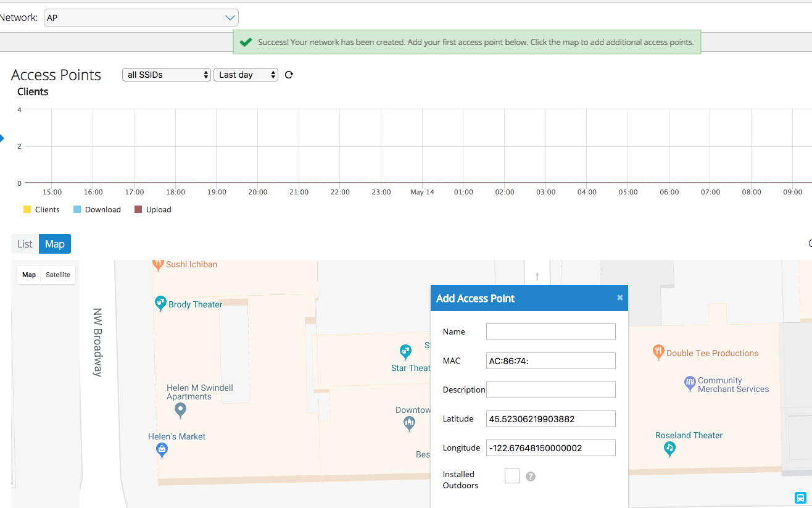
Task: Click the Sushi Ichiban restaurant marker icon
Action: [x=159, y=265]
